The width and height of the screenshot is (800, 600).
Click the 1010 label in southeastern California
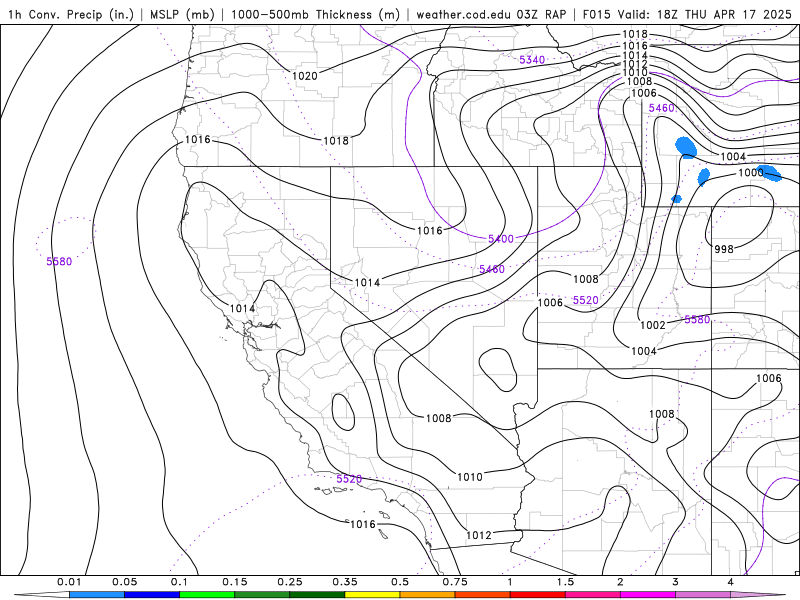pyautogui.click(x=469, y=477)
